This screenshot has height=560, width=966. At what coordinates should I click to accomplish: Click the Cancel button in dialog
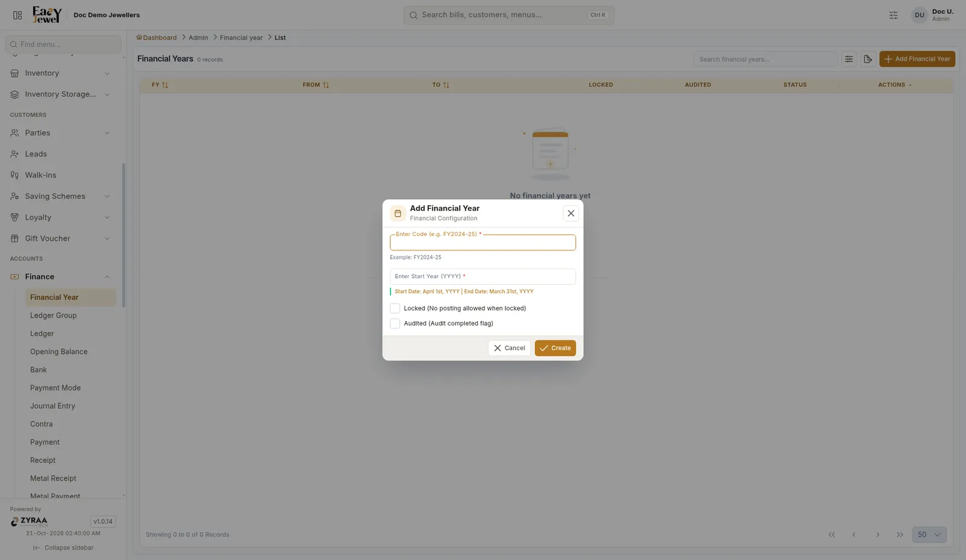509,348
